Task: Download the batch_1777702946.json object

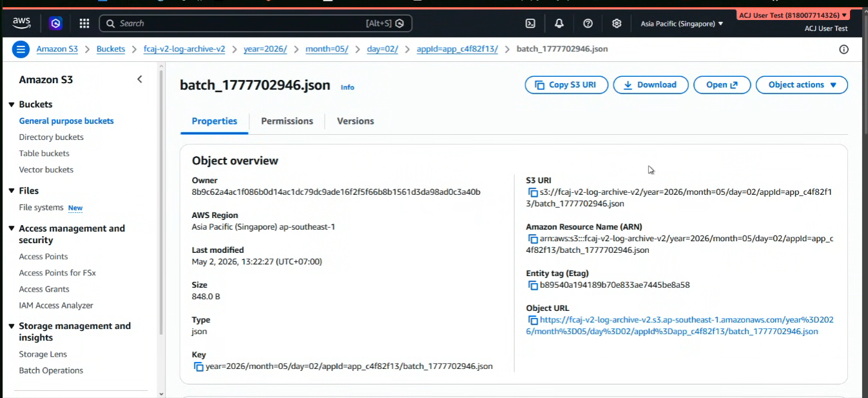Action: pos(650,85)
